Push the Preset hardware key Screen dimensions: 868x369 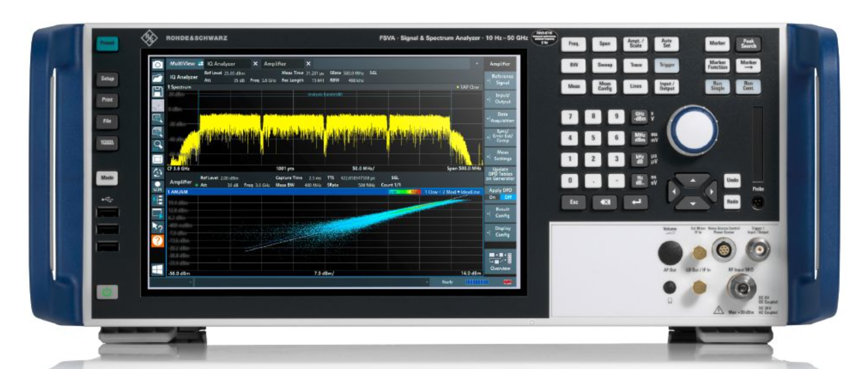(107, 43)
